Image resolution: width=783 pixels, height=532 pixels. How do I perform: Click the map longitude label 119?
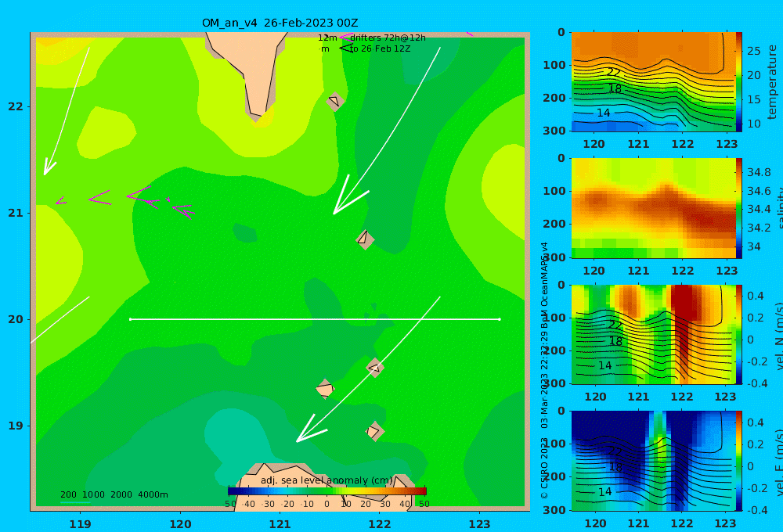[80, 524]
